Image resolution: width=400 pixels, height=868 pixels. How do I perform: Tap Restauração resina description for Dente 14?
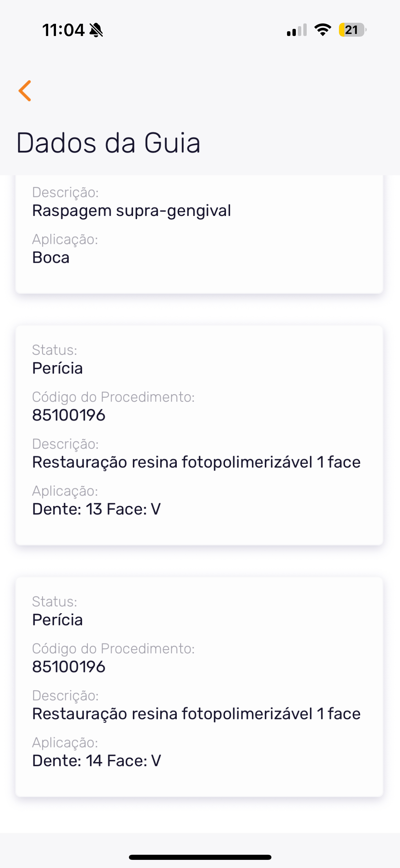[196, 714]
